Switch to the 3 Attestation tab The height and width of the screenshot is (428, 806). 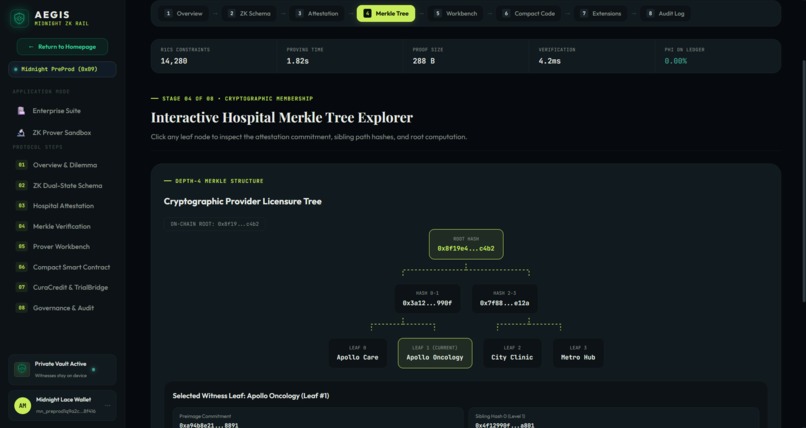tap(317, 13)
